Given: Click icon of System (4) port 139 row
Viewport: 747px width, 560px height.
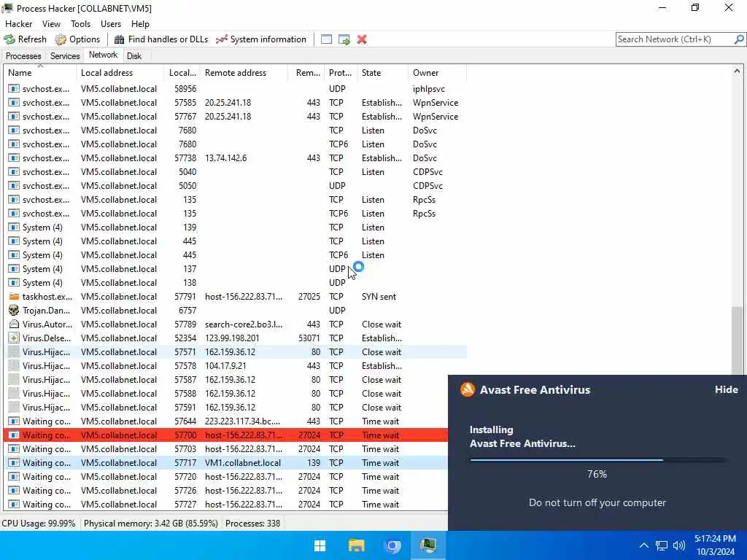Looking at the screenshot, I should [15, 227].
